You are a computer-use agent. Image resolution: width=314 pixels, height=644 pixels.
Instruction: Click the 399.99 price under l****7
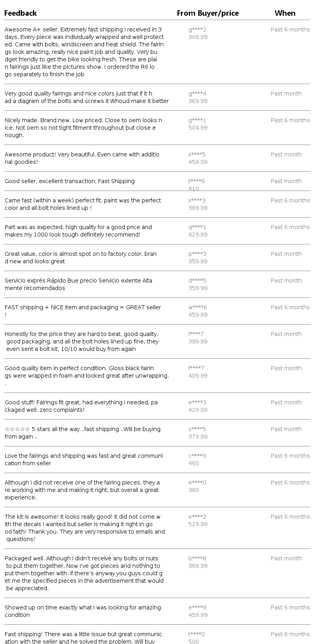(198, 341)
